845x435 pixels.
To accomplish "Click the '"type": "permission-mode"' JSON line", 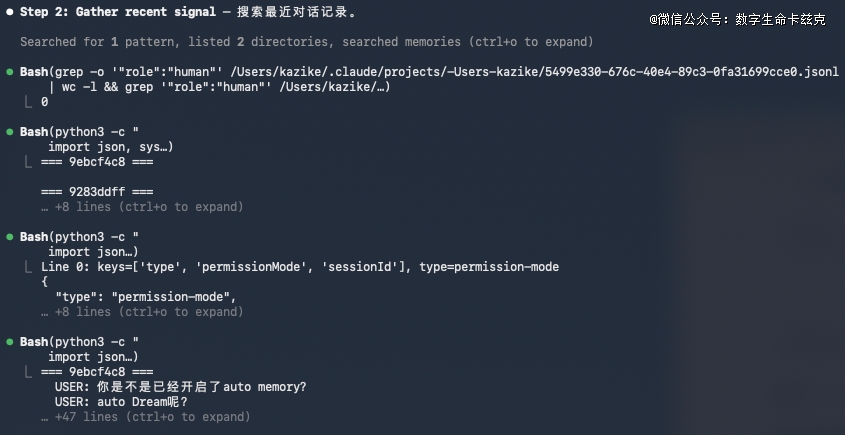I will click(x=145, y=297).
